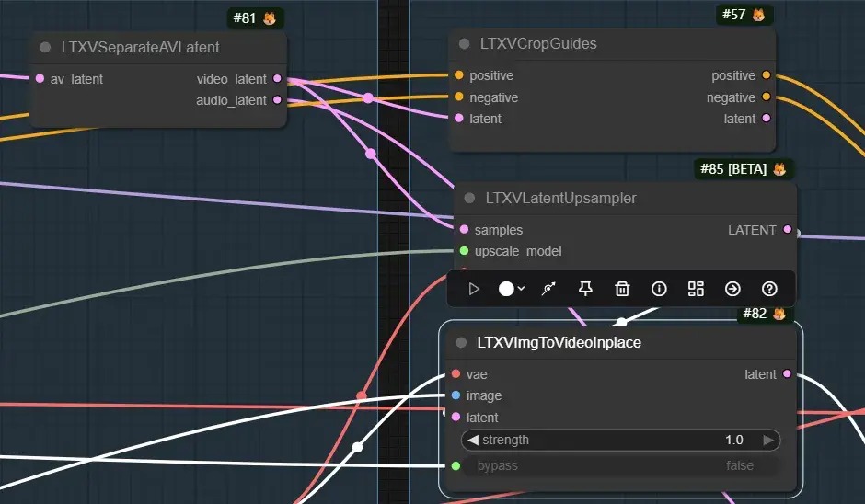The width and height of the screenshot is (865, 504).
Task: Click the bypass node icon in toolbar
Action: pos(548,289)
